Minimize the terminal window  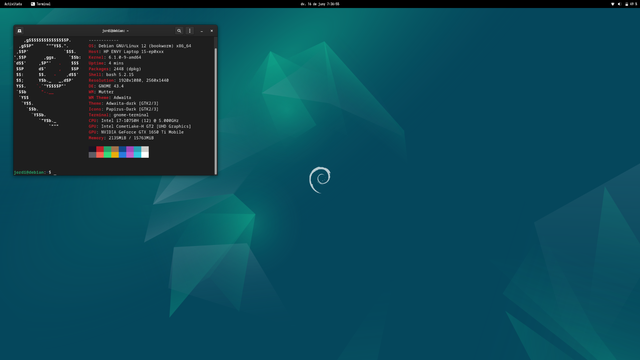coord(202,31)
